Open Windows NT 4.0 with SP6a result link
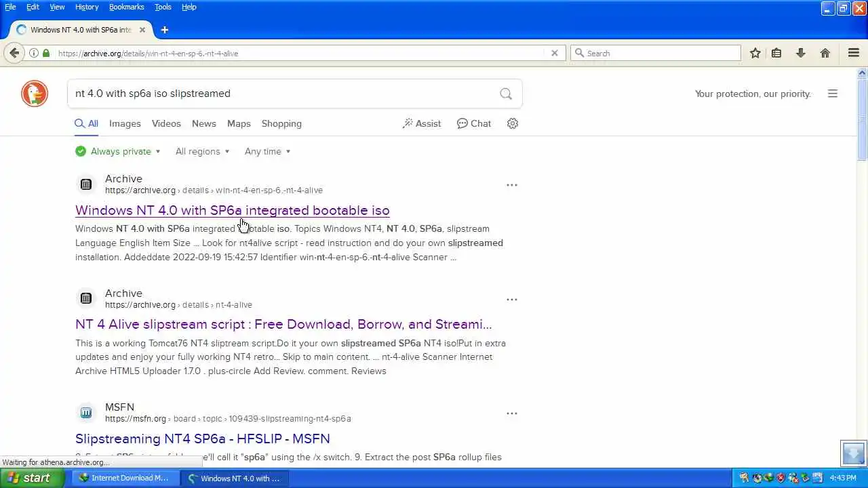The height and width of the screenshot is (488, 868). (232, 210)
